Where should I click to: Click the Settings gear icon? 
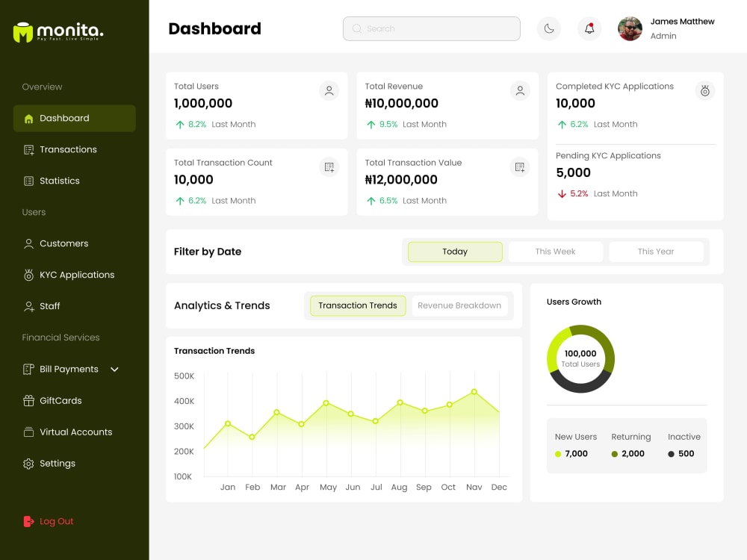coord(28,464)
